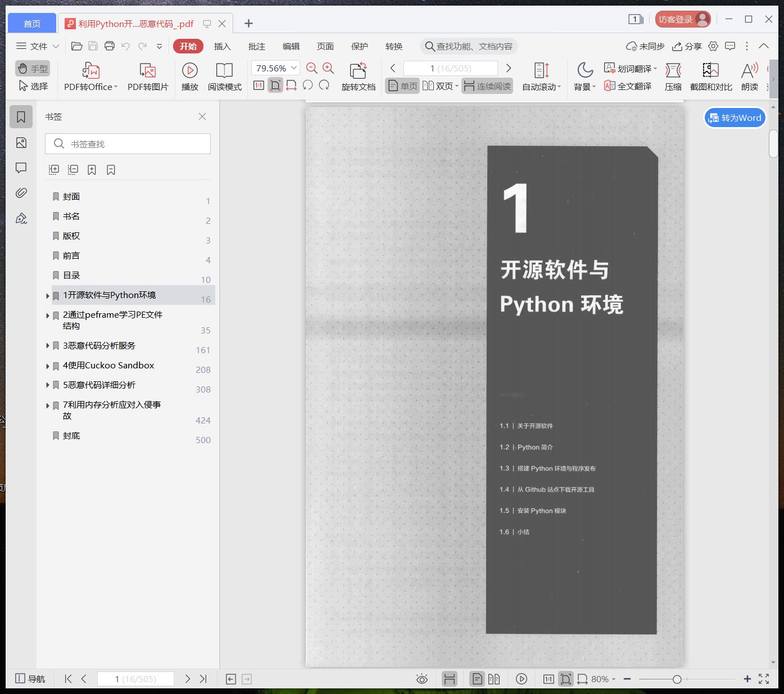Click the 转为Word button

click(735, 118)
